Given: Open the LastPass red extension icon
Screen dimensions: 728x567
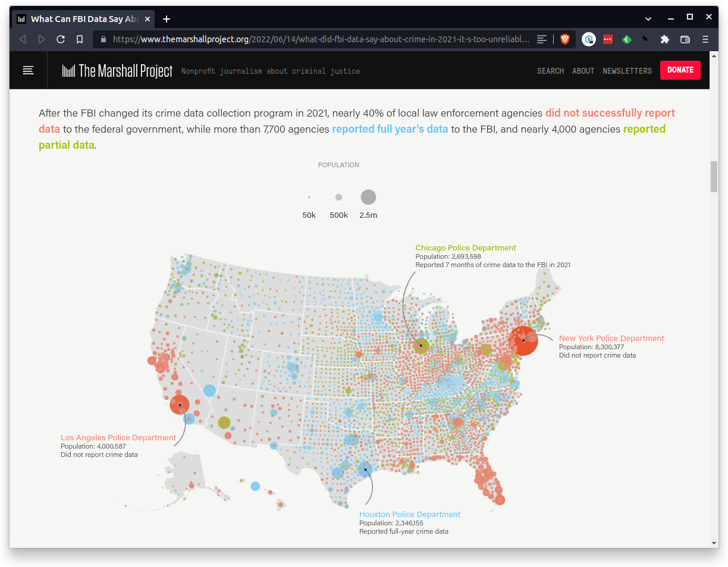Looking at the screenshot, I should tap(608, 39).
